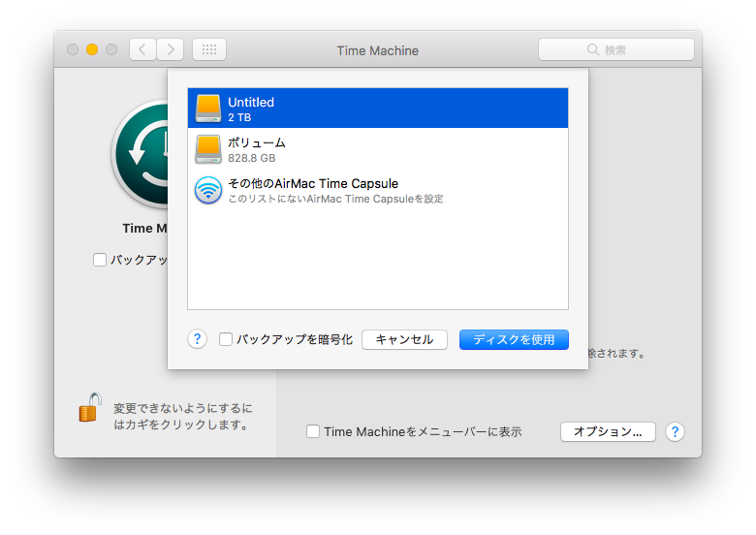Choose その他のAirMac Time Capsule entry
Viewport: 756px width, 535px height.
[378, 190]
